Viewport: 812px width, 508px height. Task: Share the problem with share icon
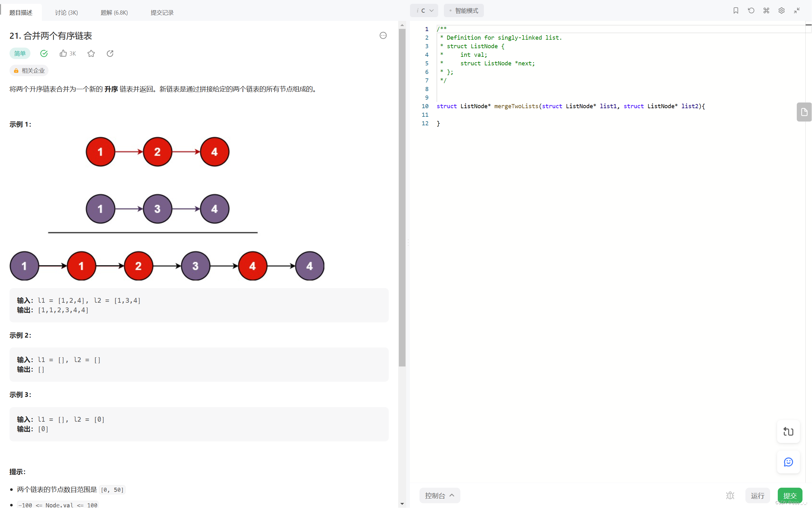110,53
